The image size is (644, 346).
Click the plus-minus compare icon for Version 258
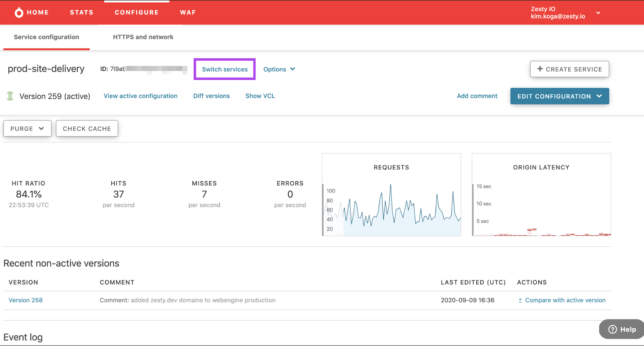point(520,300)
